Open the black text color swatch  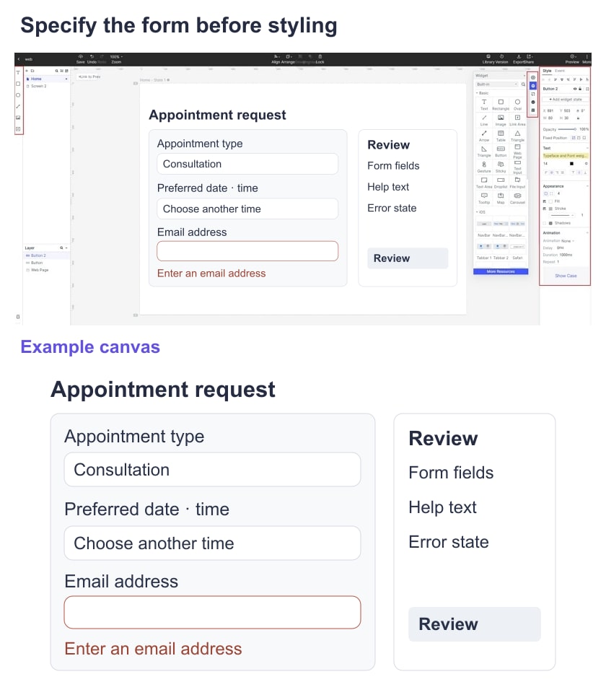tap(571, 163)
